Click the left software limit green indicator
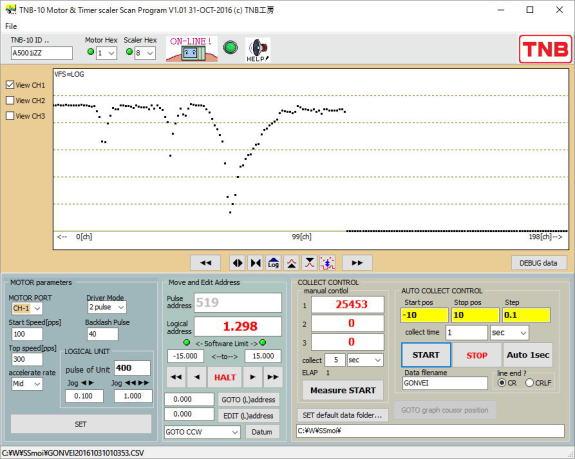 pyautogui.click(x=187, y=342)
